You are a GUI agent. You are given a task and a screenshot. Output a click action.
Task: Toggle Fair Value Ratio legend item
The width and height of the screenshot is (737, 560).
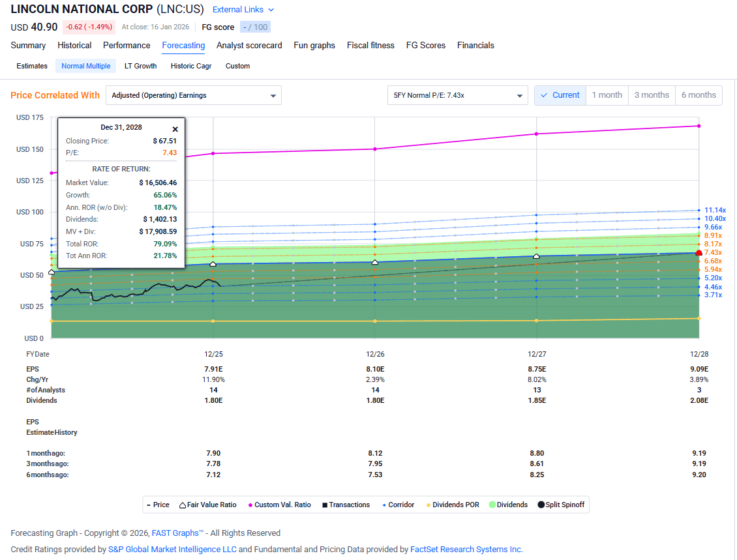click(207, 505)
